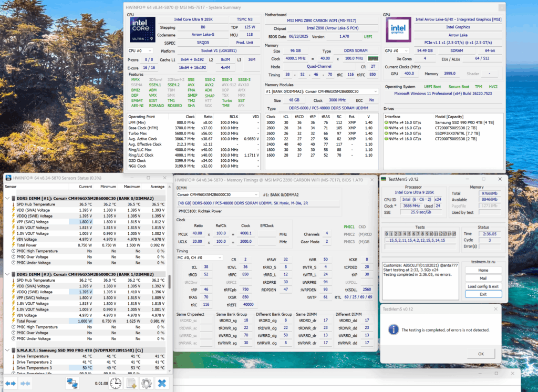Click Load config & exit button
Viewport: 538px width, 392px height.
tap(483, 286)
